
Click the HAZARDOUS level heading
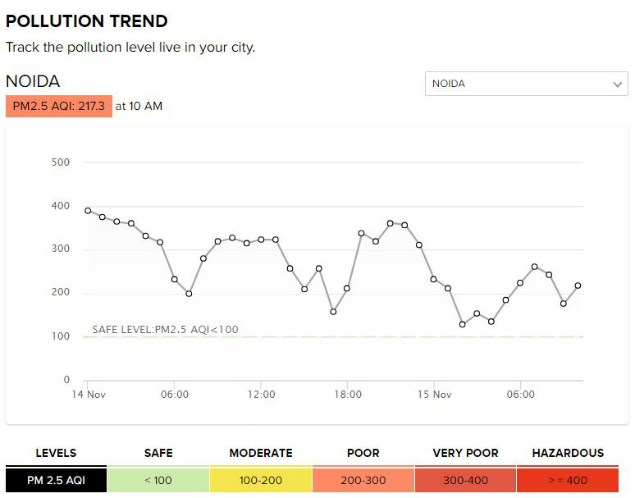(x=568, y=453)
